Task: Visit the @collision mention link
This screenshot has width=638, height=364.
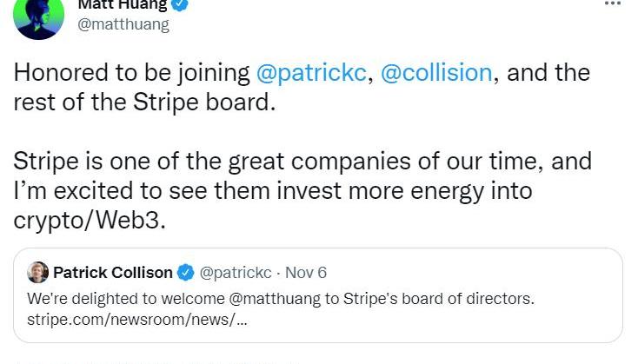Action: (436, 72)
